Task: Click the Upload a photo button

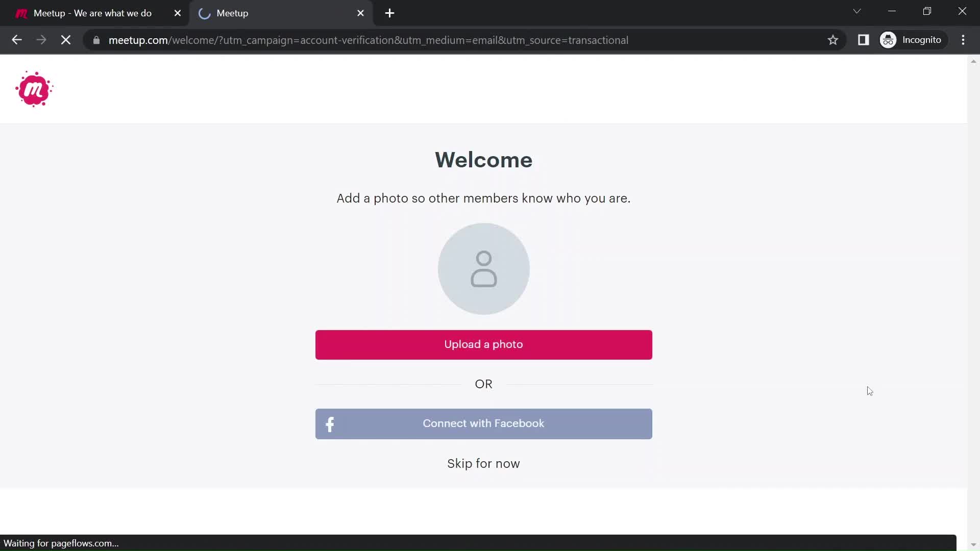Action: coord(483,344)
